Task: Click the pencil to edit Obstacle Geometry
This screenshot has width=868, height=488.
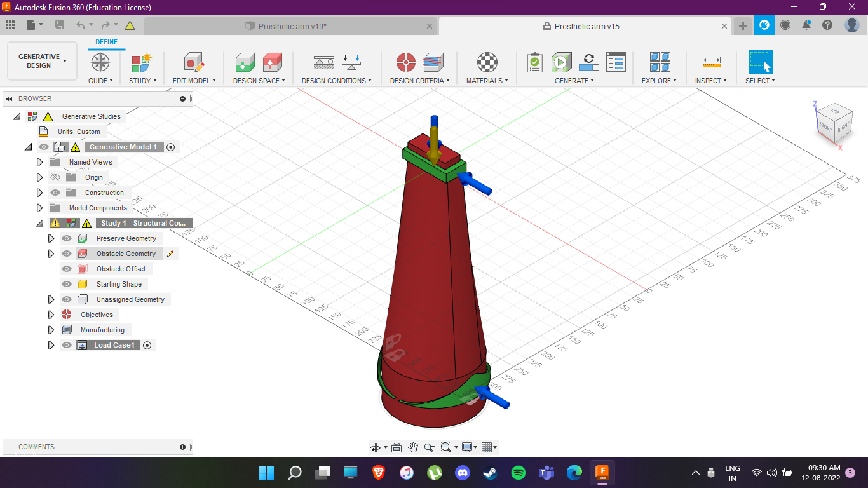Action: [x=170, y=253]
